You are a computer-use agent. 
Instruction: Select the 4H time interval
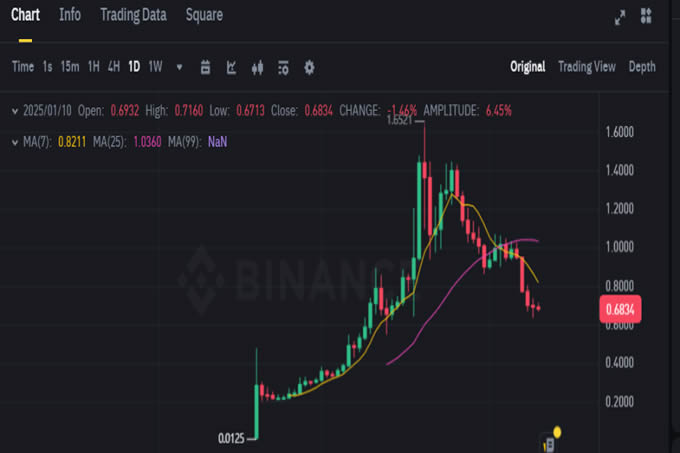coord(114,67)
